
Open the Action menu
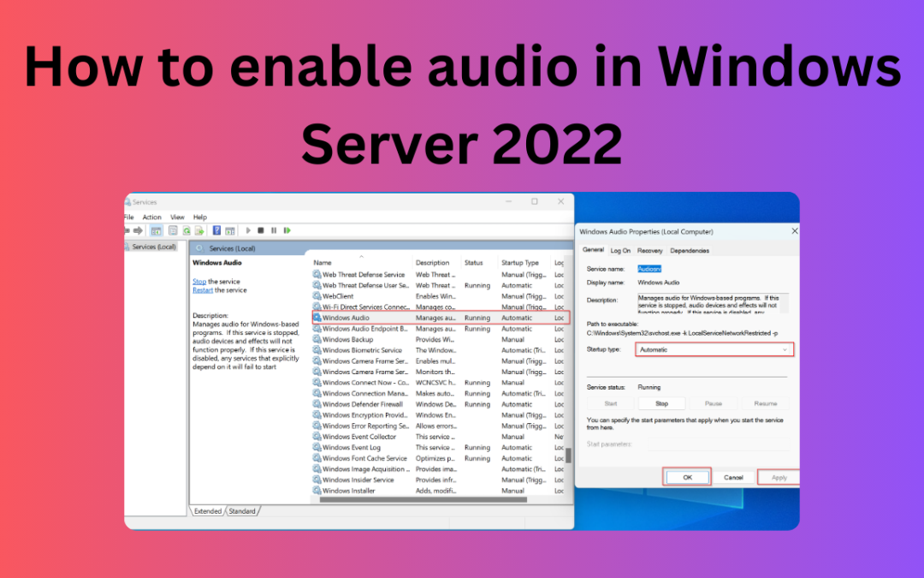(x=151, y=217)
